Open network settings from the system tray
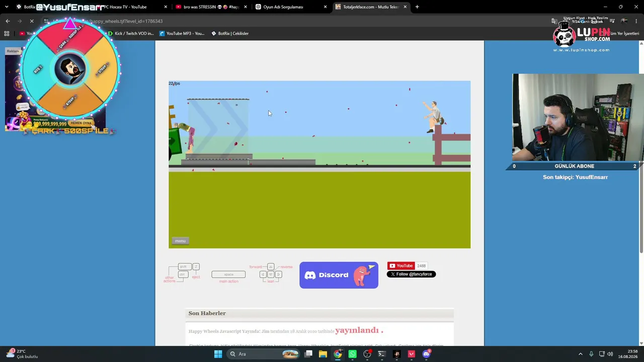This screenshot has height=362, width=644. 602,354
